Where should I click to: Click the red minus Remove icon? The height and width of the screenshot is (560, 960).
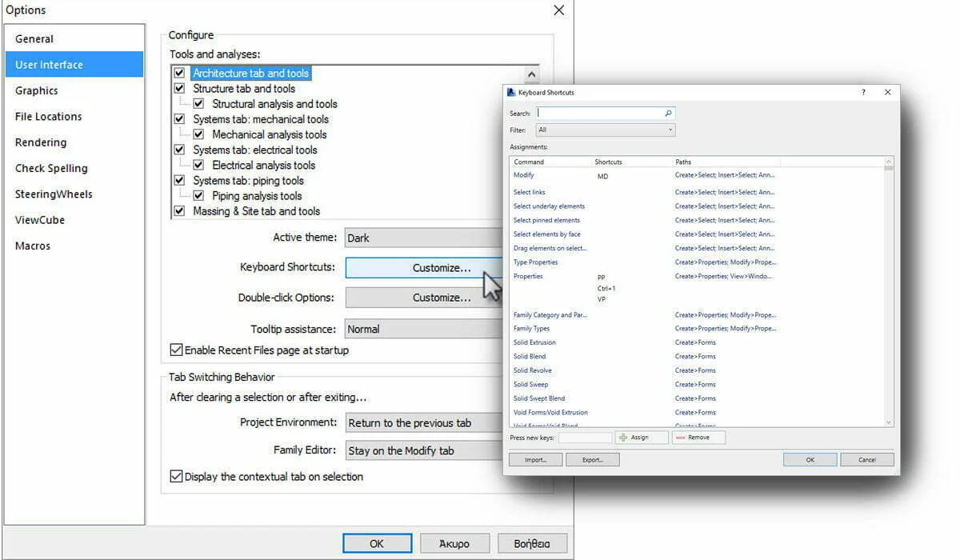pos(681,438)
